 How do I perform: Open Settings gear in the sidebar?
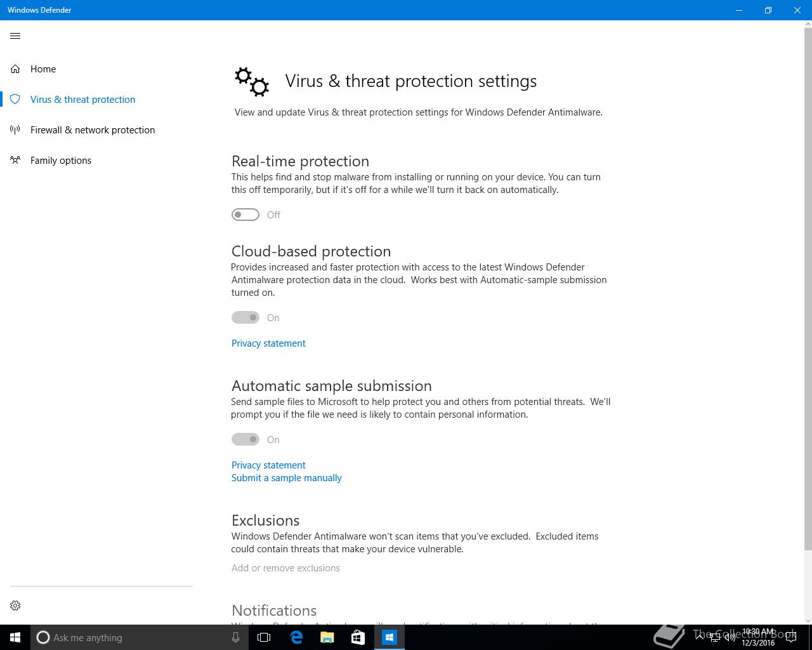coord(15,606)
